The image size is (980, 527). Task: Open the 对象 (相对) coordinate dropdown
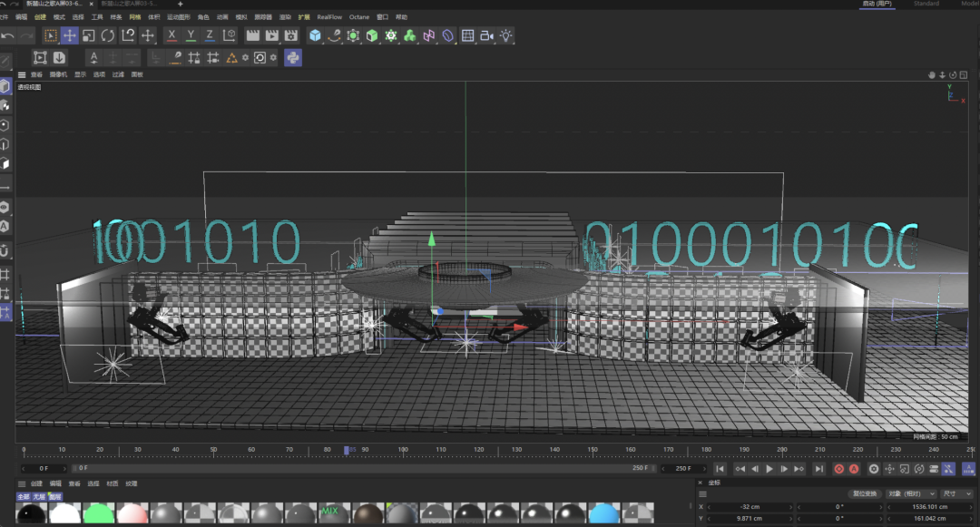click(x=911, y=494)
